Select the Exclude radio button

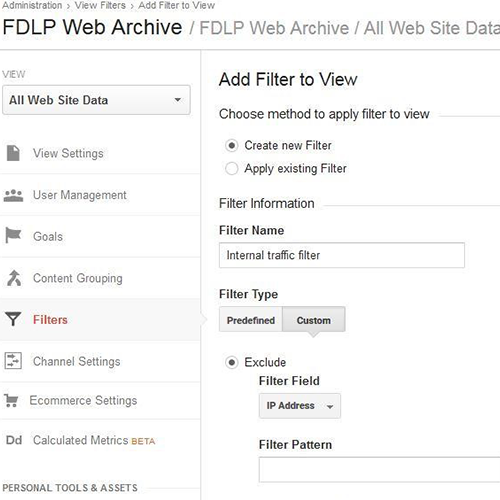tap(232, 362)
